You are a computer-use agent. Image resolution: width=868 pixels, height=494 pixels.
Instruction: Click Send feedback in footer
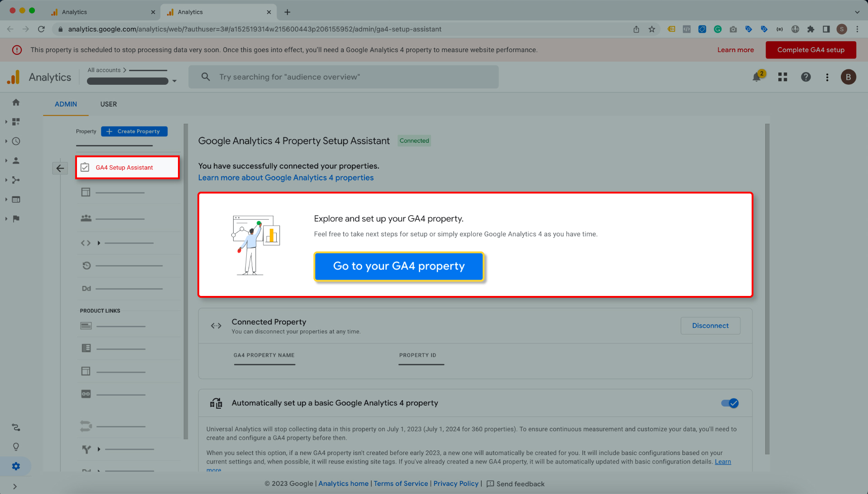click(515, 484)
